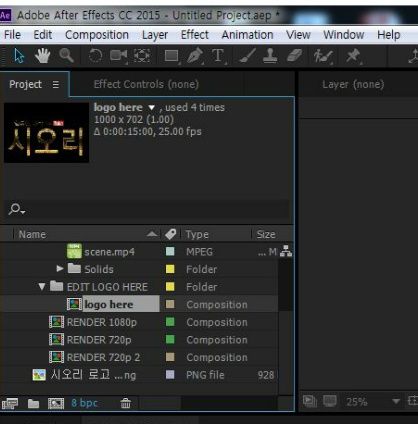The width and height of the screenshot is (418, 424).
Task: Select the scene.mp4 footage item
Action: [109, 252]
